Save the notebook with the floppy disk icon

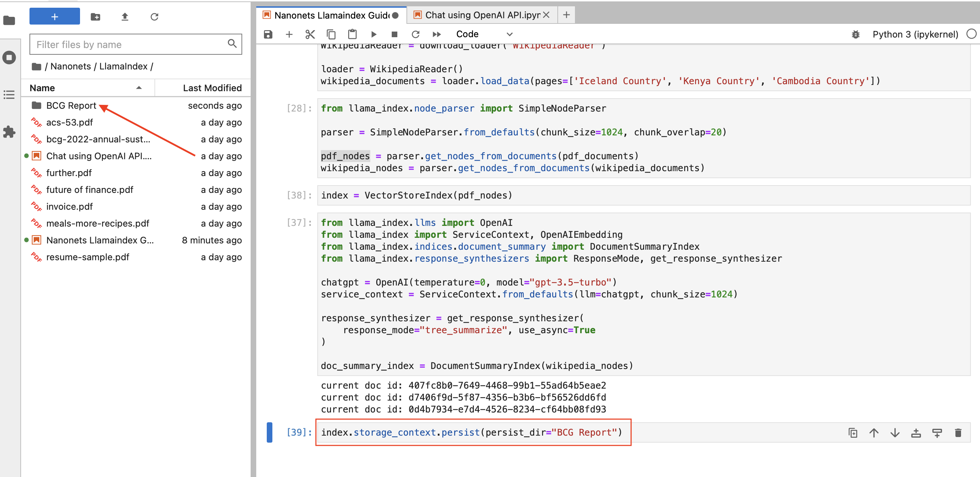tap(268, 34)
